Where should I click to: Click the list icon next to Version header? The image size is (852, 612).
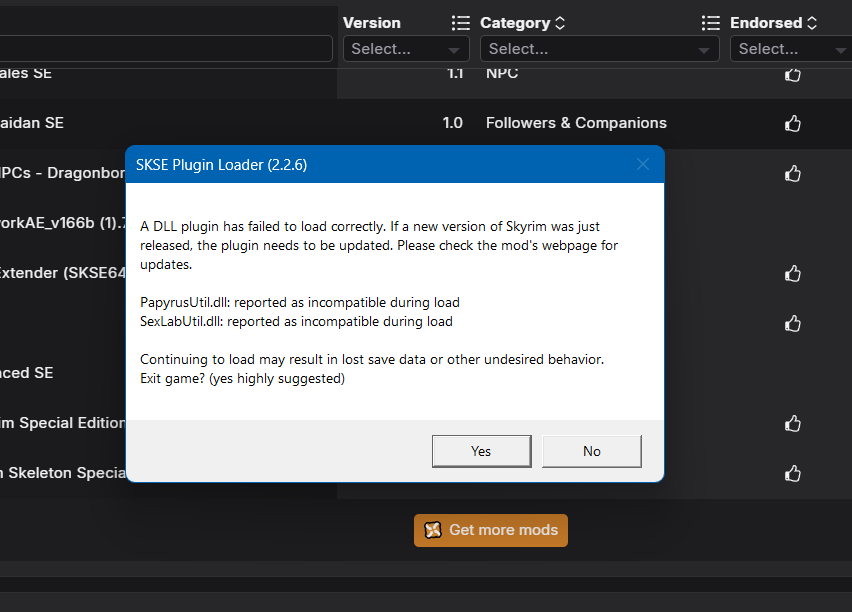tap(460, 23)
